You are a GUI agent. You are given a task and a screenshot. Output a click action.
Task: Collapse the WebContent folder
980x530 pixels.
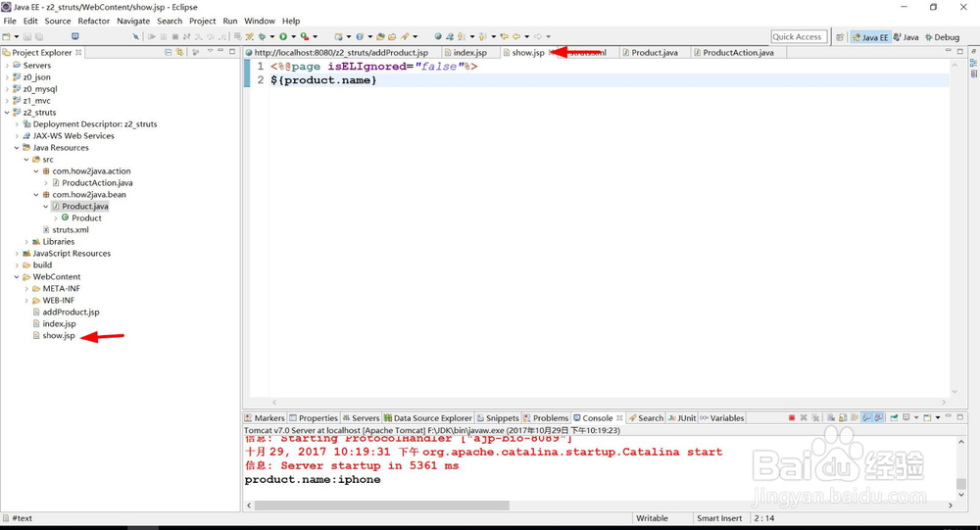point(17,277)
